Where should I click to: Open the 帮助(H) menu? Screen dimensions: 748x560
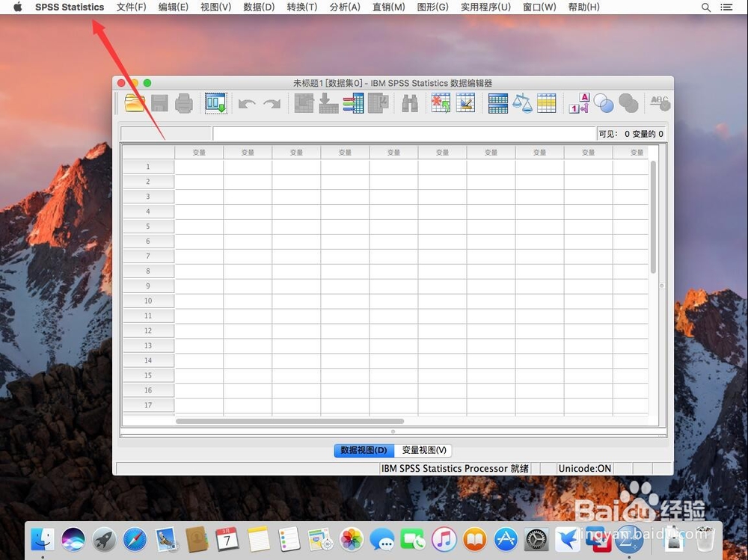click(584, 7)
